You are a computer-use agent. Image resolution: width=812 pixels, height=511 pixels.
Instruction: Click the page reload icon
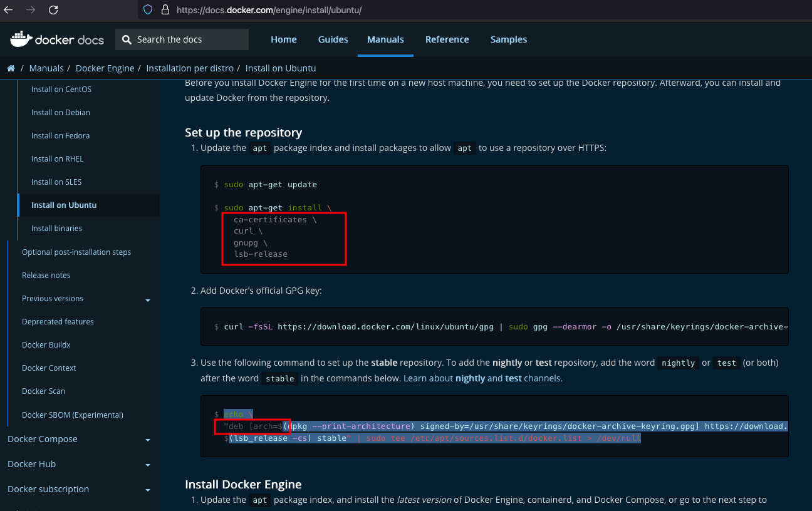coord(53,10)
